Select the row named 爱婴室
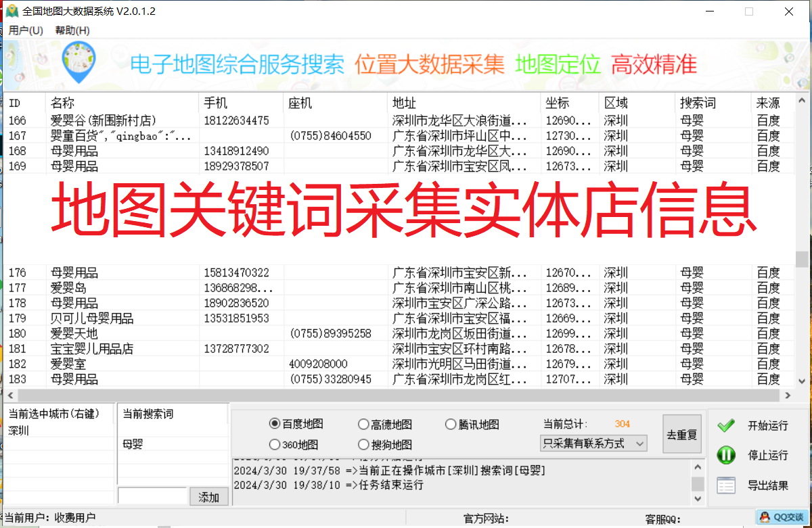This screenshot has height=528, width=812. click(x=399, y=364)
